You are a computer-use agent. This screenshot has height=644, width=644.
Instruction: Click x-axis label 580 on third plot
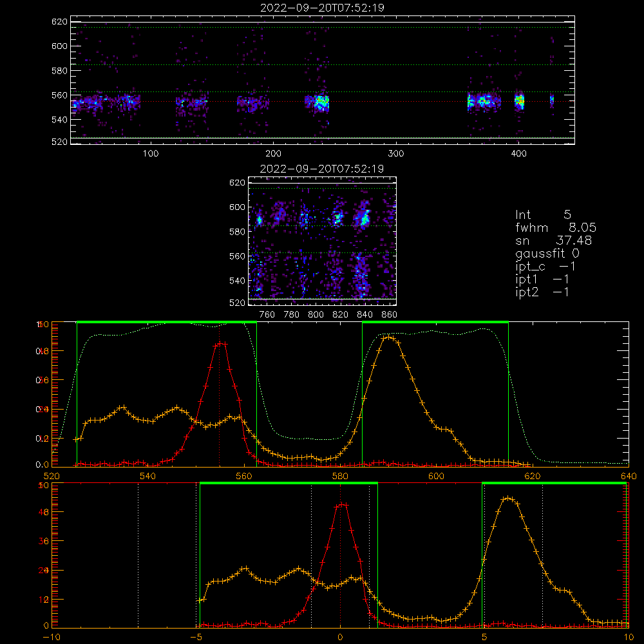pos(340,477)
